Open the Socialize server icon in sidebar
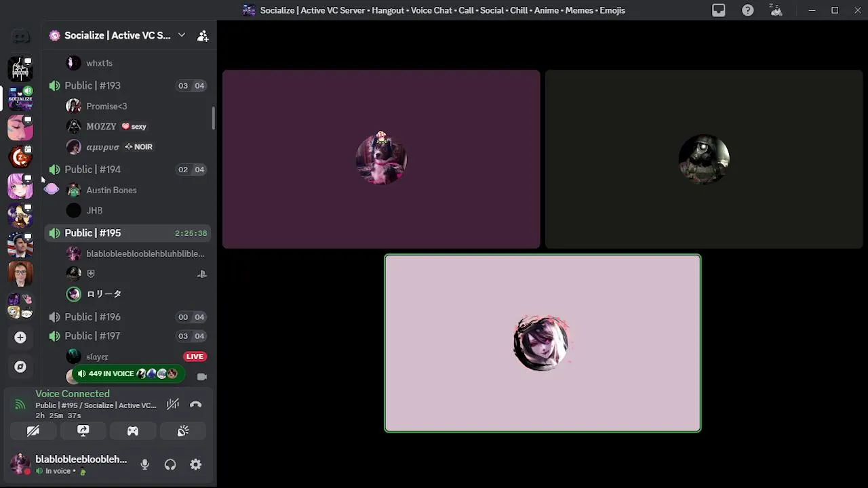The height and width of the screenshot is (488, 868). 20,99
